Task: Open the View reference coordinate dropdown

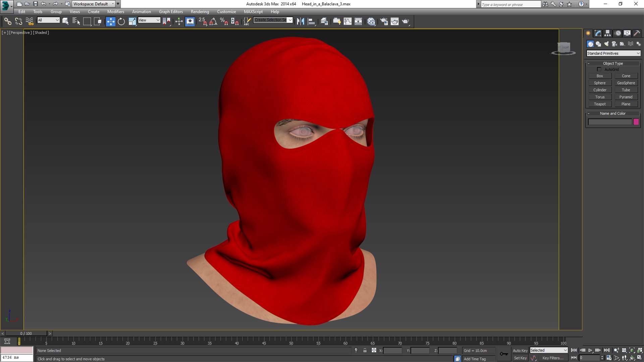Action: pos(149,20)
